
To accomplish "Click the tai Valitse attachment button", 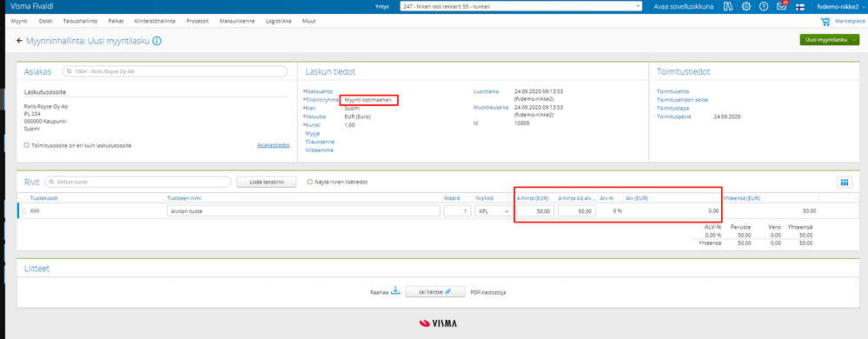I will point(434,292).
